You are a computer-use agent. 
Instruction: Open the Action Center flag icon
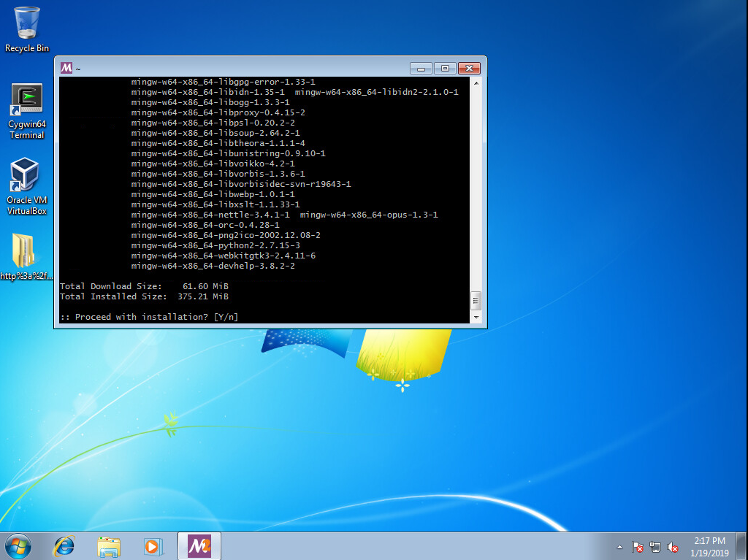[637, 547]
